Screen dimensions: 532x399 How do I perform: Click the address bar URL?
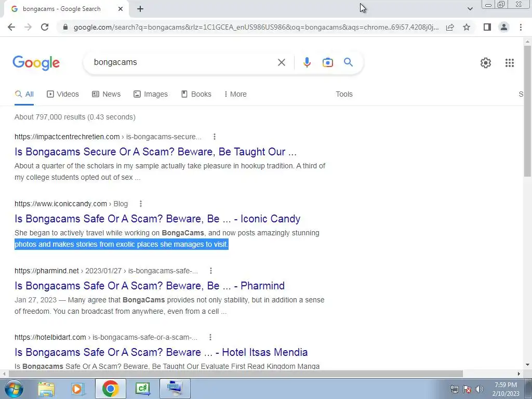tap(256, 27)
